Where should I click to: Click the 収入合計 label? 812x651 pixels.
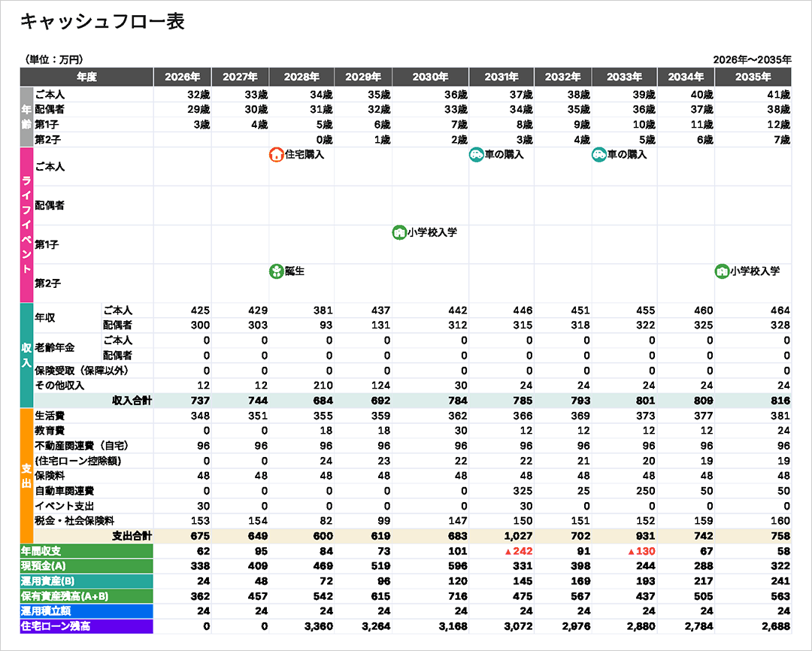[x=132, y=401]
